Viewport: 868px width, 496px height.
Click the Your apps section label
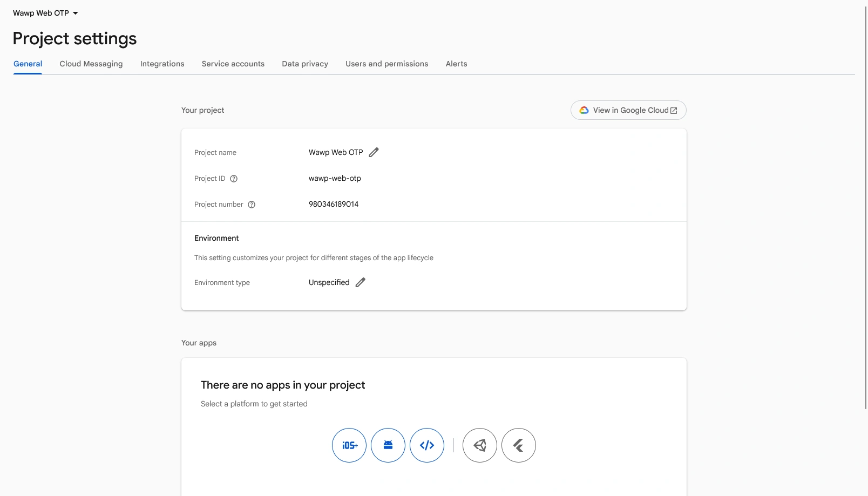click(199, 343)
